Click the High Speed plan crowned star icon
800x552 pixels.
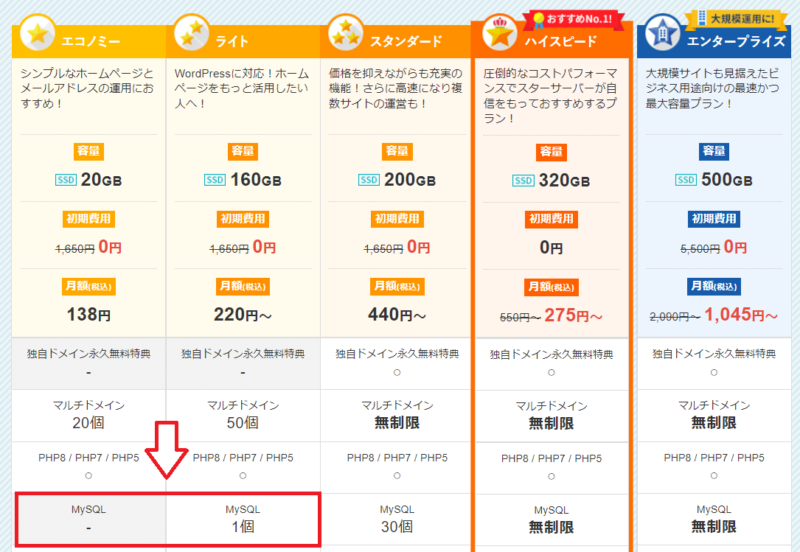(x=498, y=36)
